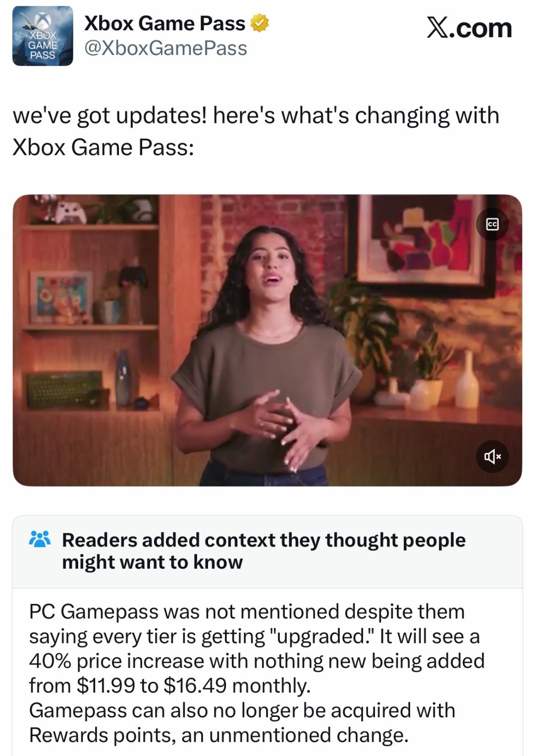Unmute the video using the speaker icon

click(492, 456)
